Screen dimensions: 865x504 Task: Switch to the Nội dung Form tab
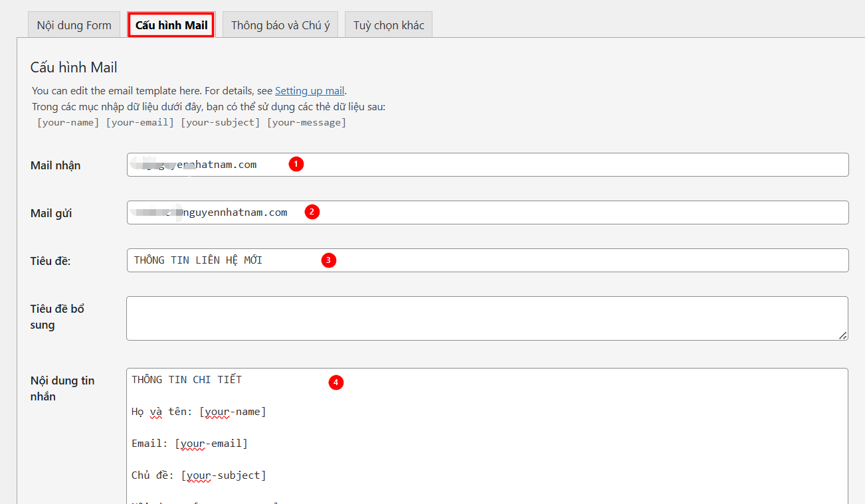tap(74, 25)
